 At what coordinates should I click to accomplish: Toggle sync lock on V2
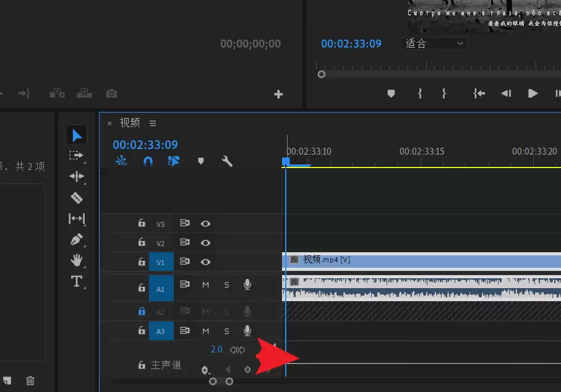[184, 242]
